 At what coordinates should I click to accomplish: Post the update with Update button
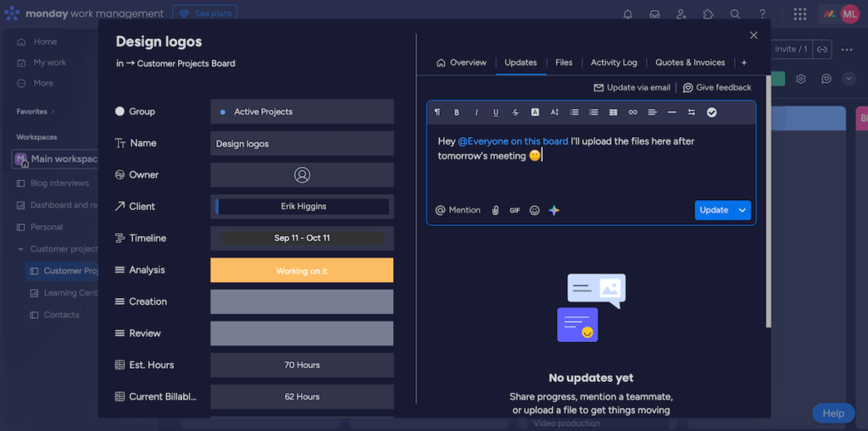(714, 210)
